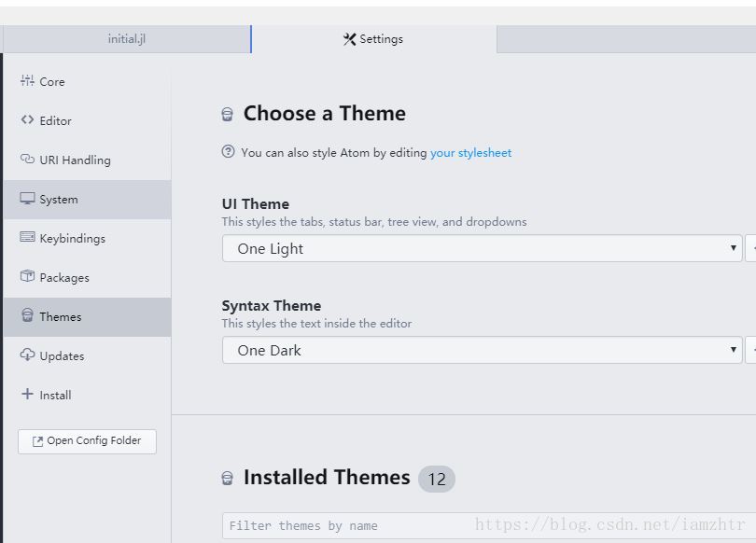
Task: Click the Filter themes by name field
Action: pyautogui.click(x=489, y=525)
